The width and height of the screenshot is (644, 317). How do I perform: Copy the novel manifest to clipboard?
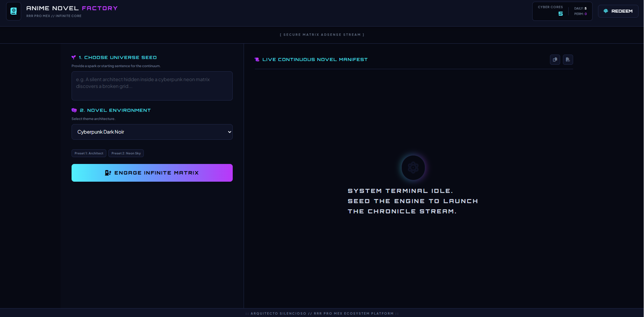555,60
